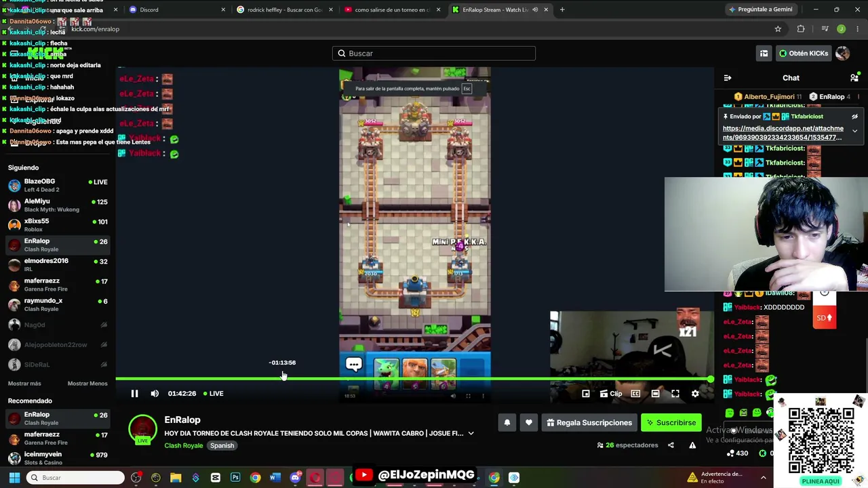The height and width of the screenshot is (488, 868).
Task: Open BlazeOBG channel in Siguiendo list
Action: tap(58, 185)
